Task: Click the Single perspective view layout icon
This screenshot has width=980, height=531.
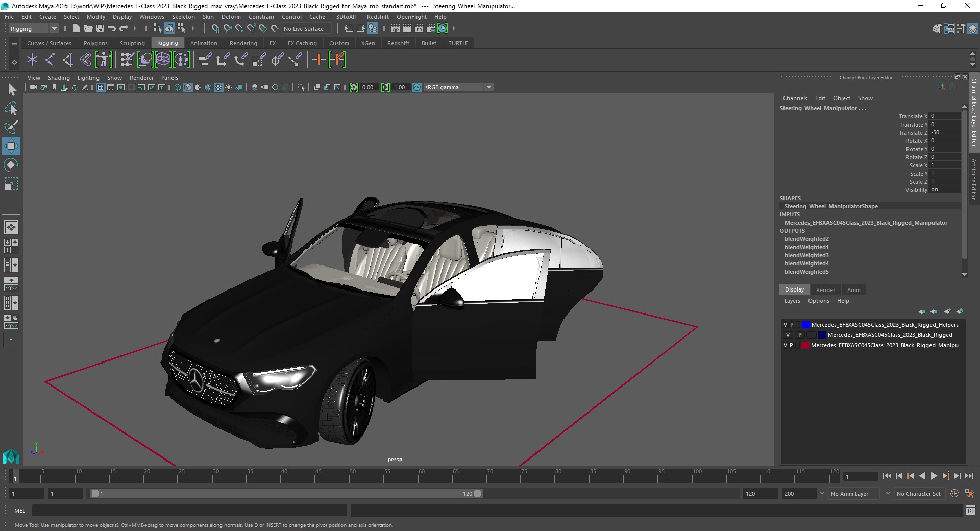Action: click(11, 227)
